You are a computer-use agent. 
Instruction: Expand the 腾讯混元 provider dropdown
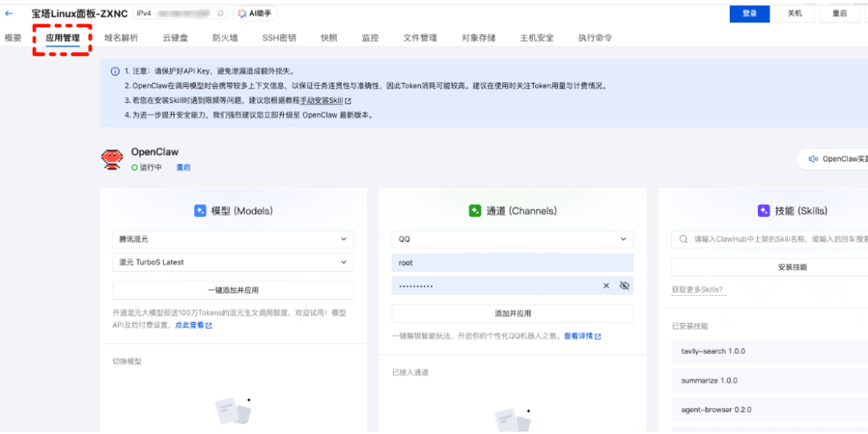click(233, 240)
